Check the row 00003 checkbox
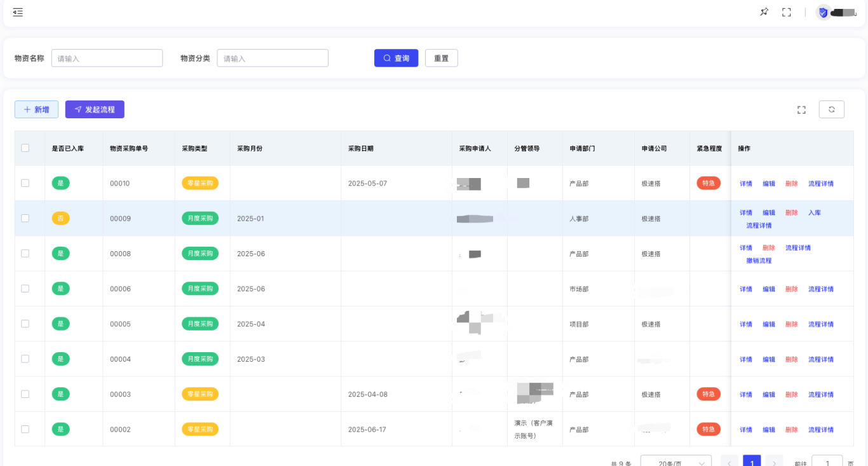This screenshot has height=466, width=868. tap(25, 394)
